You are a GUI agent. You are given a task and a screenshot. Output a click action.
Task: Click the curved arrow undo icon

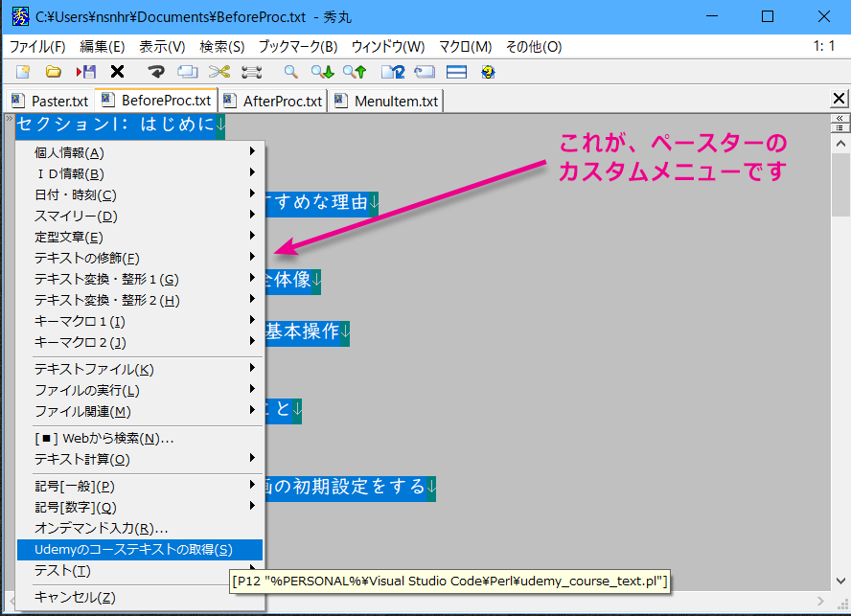pyautogui.click(x=156, y=72)
